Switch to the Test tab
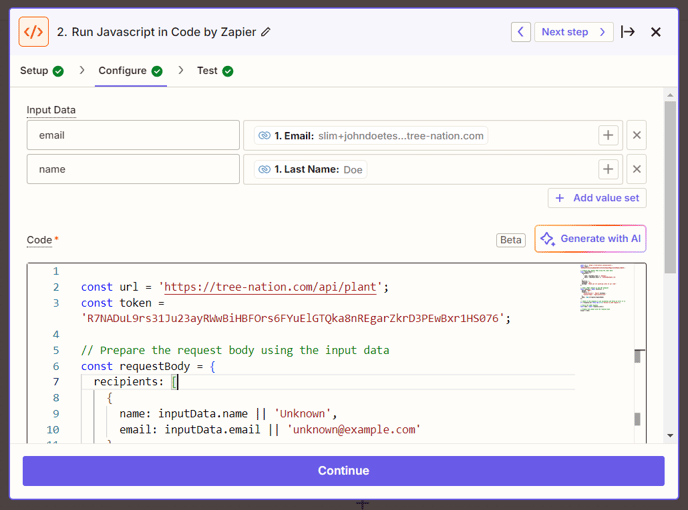Viewport: 688px width, 510px height. pos(215,71)
